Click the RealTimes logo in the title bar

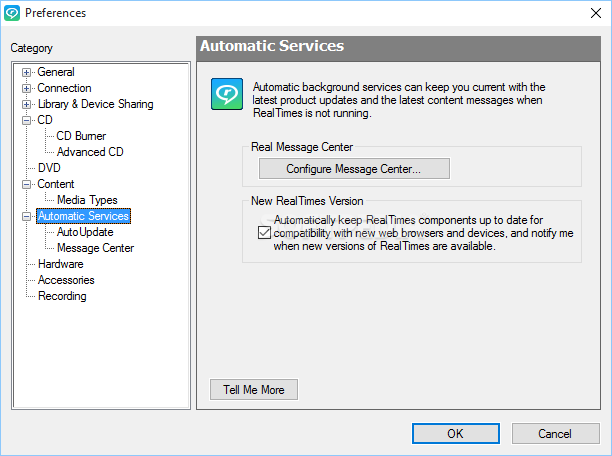coord(12,13)
